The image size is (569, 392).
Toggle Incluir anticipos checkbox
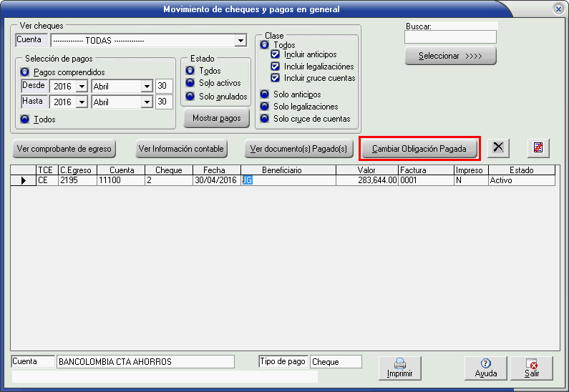point(276,54)
